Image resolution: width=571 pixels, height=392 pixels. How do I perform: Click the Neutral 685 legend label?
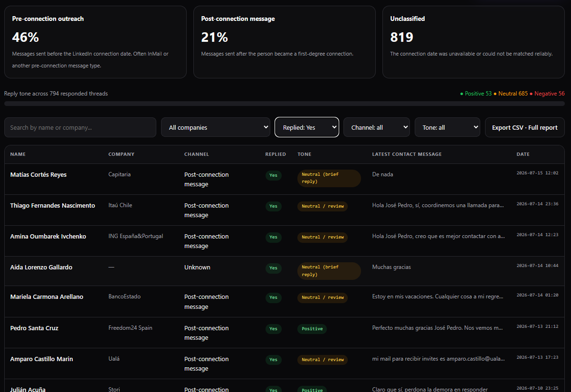click(511, 94)
